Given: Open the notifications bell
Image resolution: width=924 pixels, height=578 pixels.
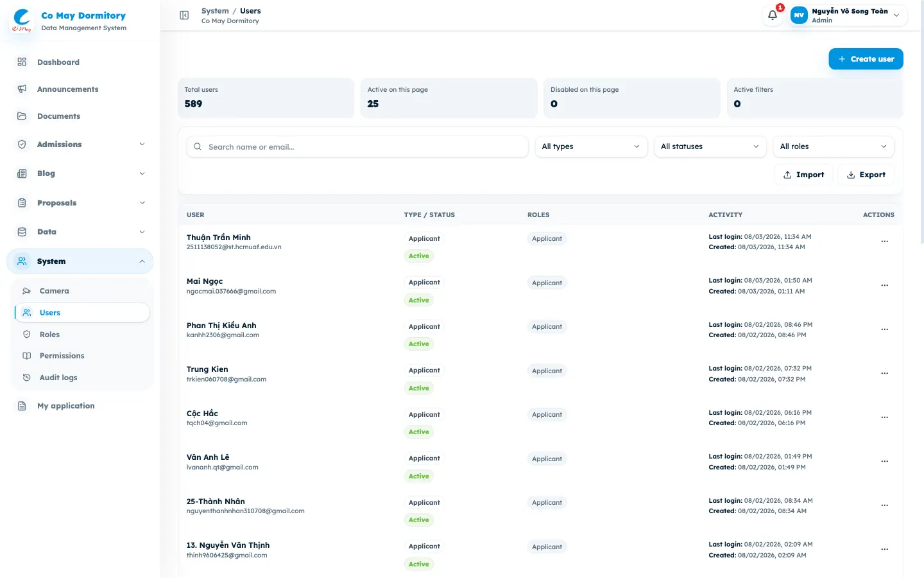Looking at the screenshot, I should 773,15.
